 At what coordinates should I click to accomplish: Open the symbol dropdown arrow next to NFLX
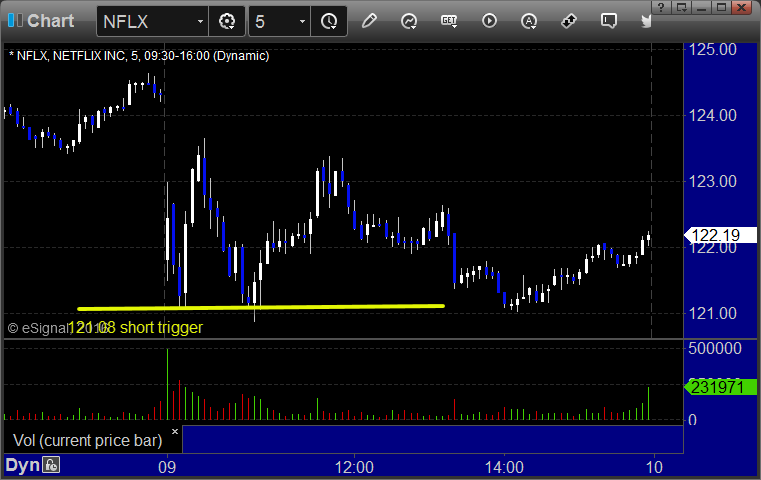click(200, 21)
